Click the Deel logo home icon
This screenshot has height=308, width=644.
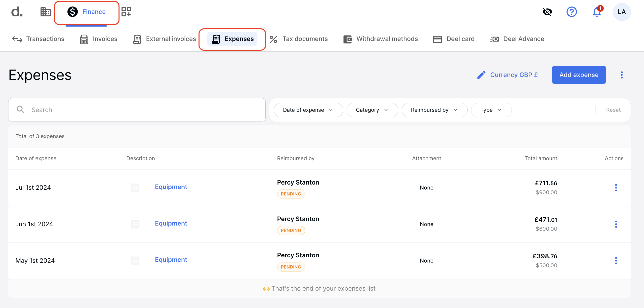click(17, 12)
